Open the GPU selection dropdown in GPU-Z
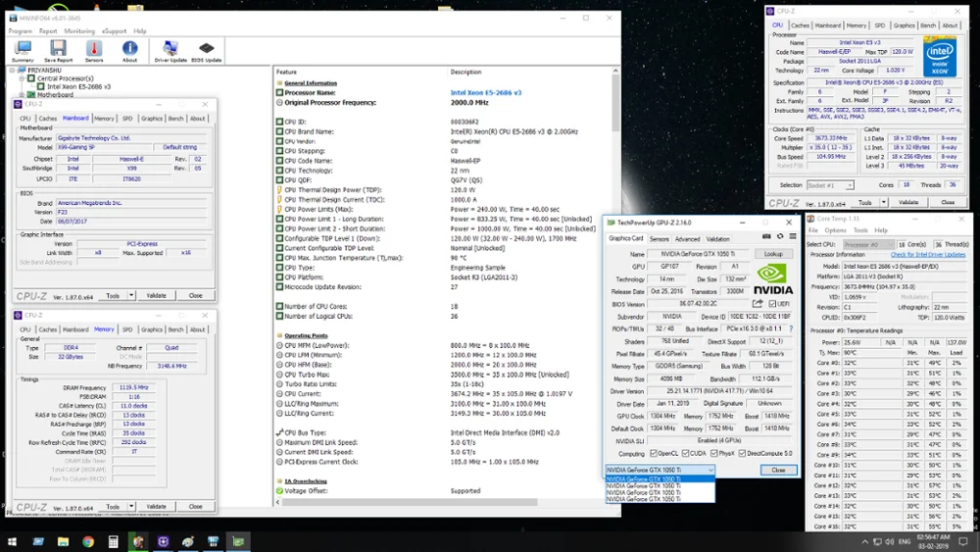Screen dimensions: 980x552 [660, 470]
